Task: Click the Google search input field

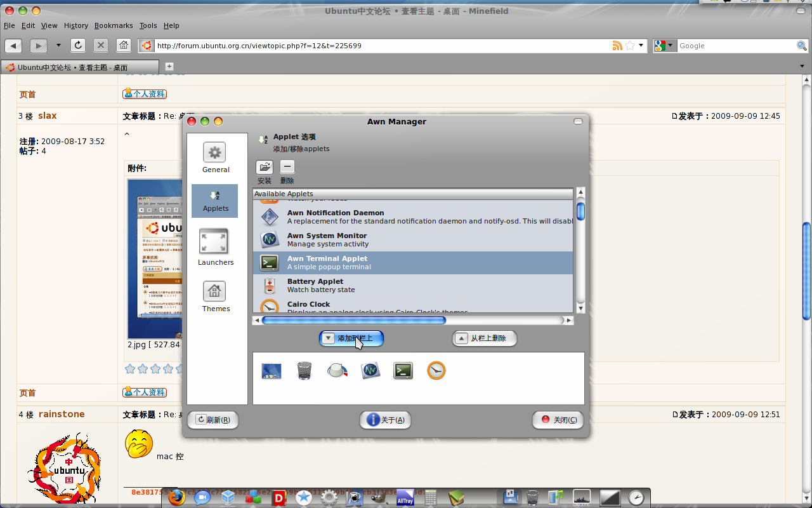Action: (x=736, y=46)
